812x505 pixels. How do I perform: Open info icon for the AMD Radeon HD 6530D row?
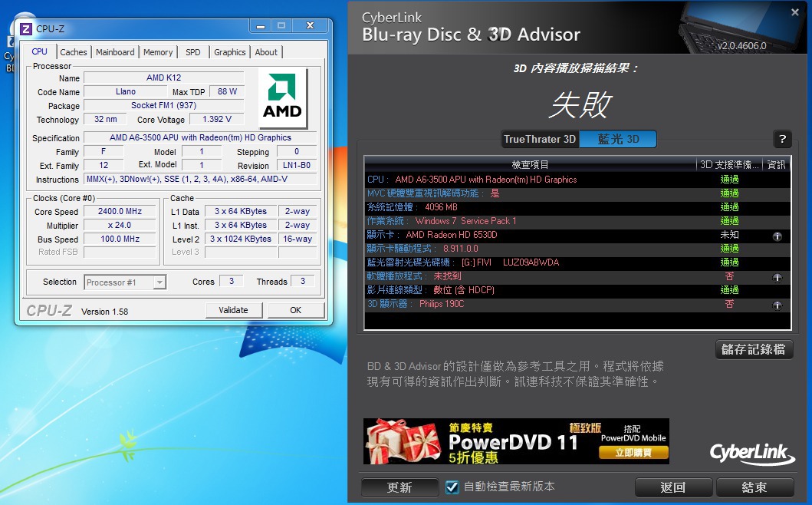click(x=777, y=236)
